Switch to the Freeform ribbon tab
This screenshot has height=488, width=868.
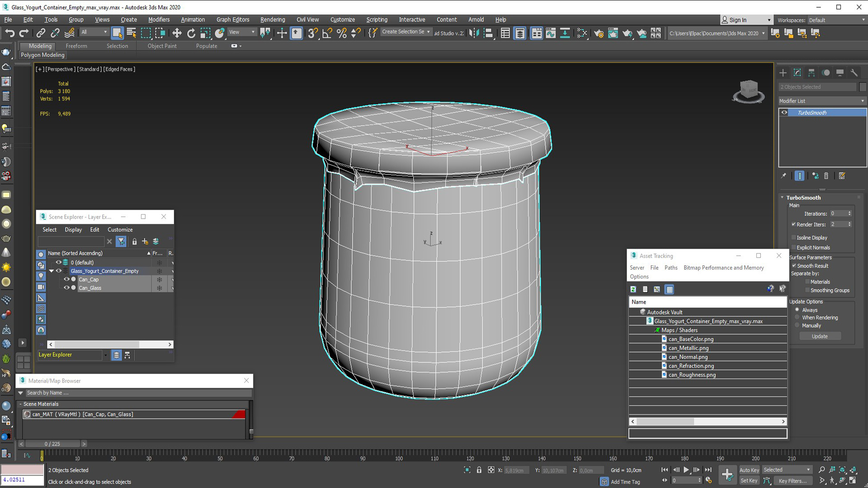(76, 46)
